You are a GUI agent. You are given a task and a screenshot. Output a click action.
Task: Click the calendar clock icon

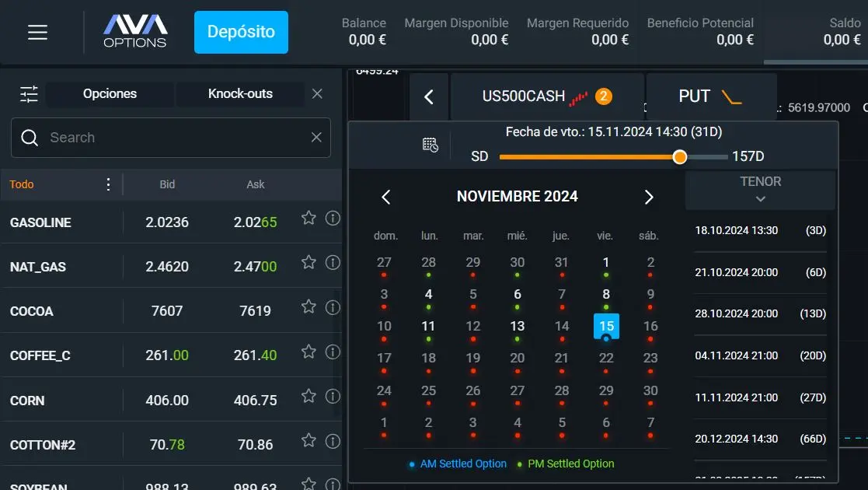[x=430, y=145]
